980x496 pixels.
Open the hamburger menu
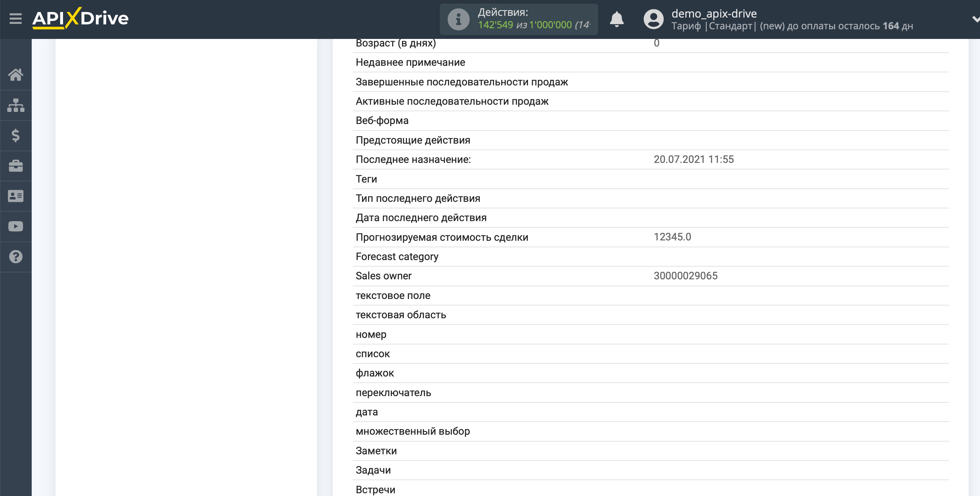click(x=16, y=18)
